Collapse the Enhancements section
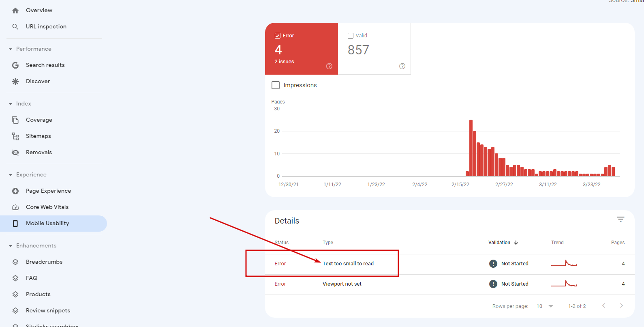 tap(11, 246)
